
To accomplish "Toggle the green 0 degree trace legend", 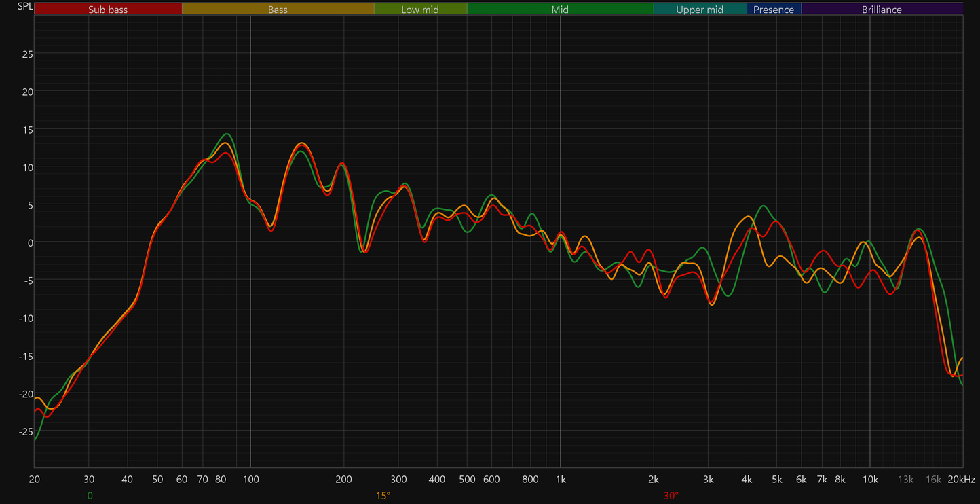I will [90, 496].
